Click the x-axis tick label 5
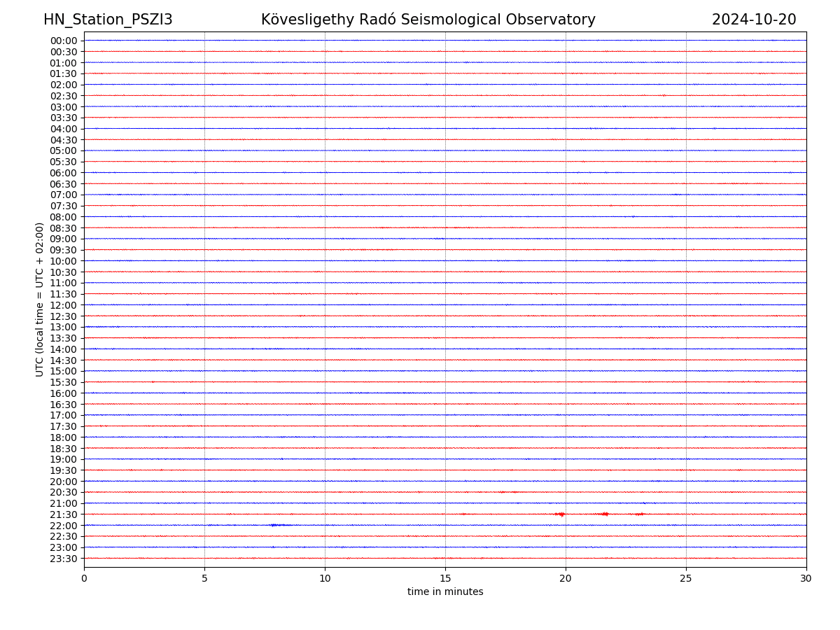This screenshot has height=630, width=840. pyautogui.click(x=204, y=579)
